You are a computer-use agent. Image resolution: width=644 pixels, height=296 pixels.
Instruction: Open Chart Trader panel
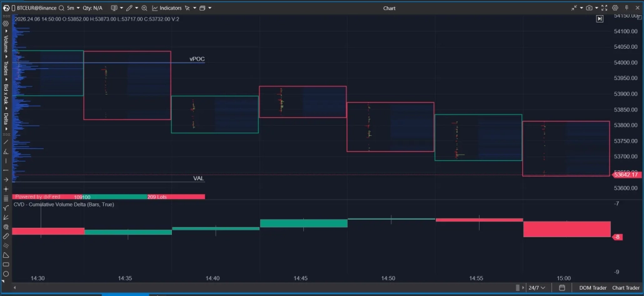[x=626, y=288]
